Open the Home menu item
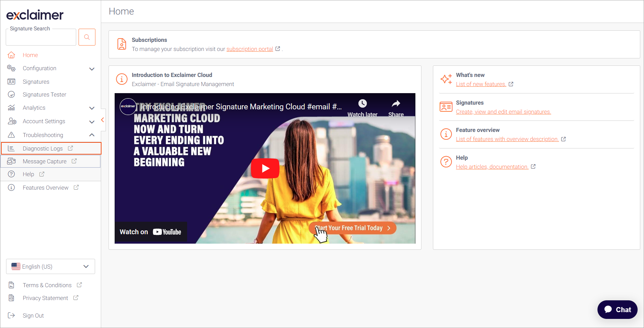 point(30,55)
